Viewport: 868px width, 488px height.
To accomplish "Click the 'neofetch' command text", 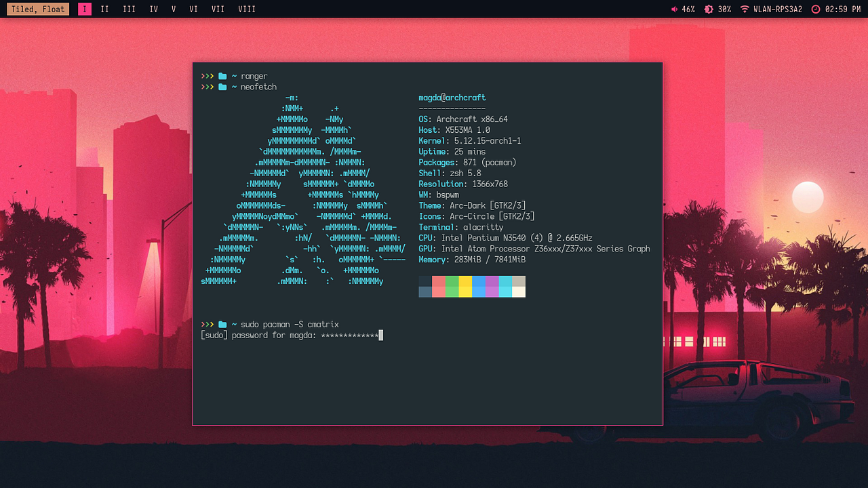I will (x=258, y=87).
